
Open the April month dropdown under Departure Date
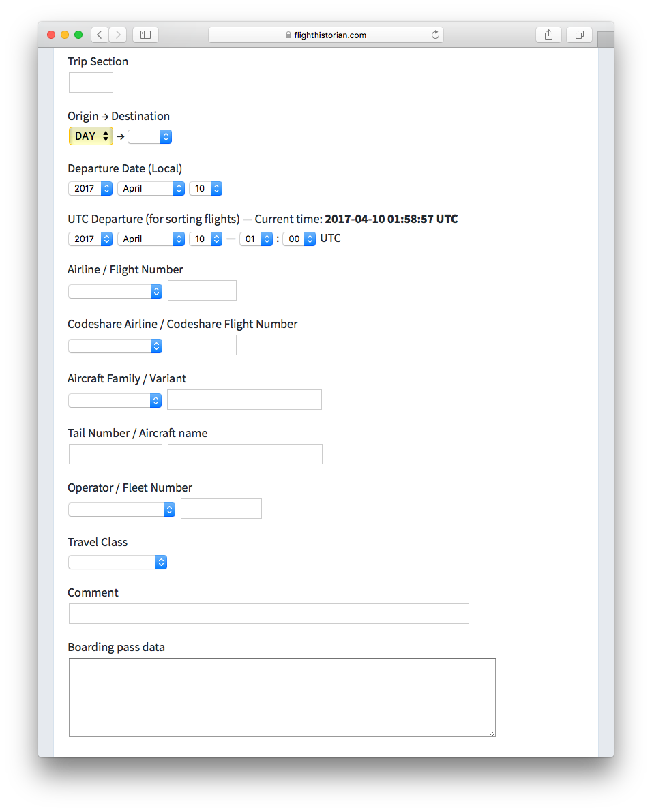(x=151, y=188)
